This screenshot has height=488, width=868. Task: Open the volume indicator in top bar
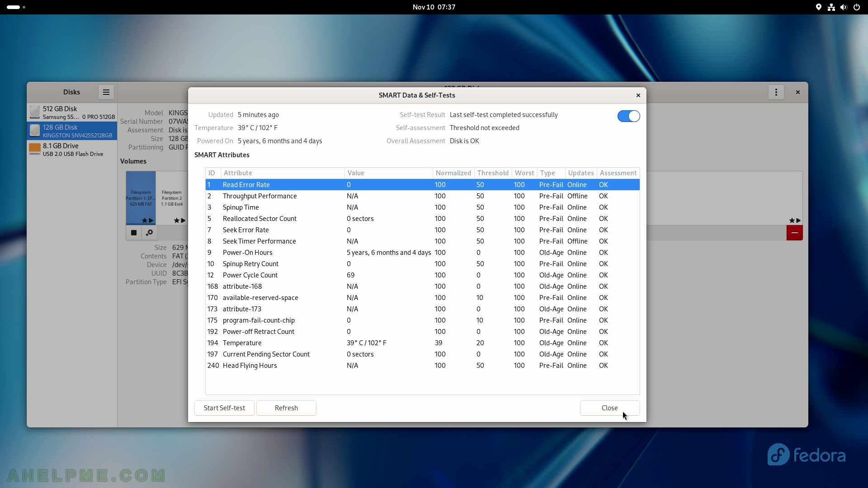click(x=844, y=7)
